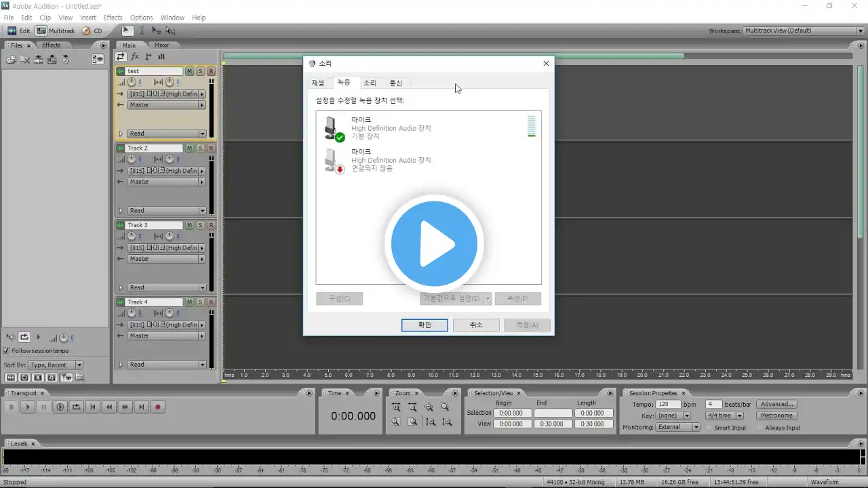Viewport: 868px width, 488px height.
Task: Click 확인 button in sound dialog
Action: point(425,325)
